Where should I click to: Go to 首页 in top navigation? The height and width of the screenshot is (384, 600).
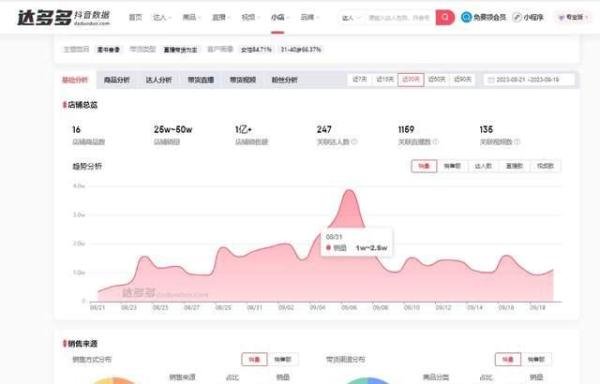coord(135,17)
